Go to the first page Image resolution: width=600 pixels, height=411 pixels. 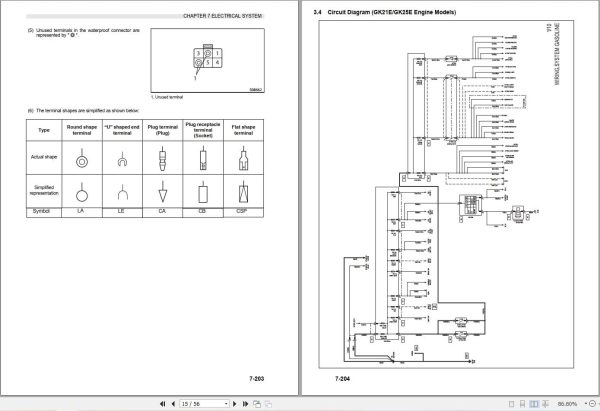(x=162, y=404)
